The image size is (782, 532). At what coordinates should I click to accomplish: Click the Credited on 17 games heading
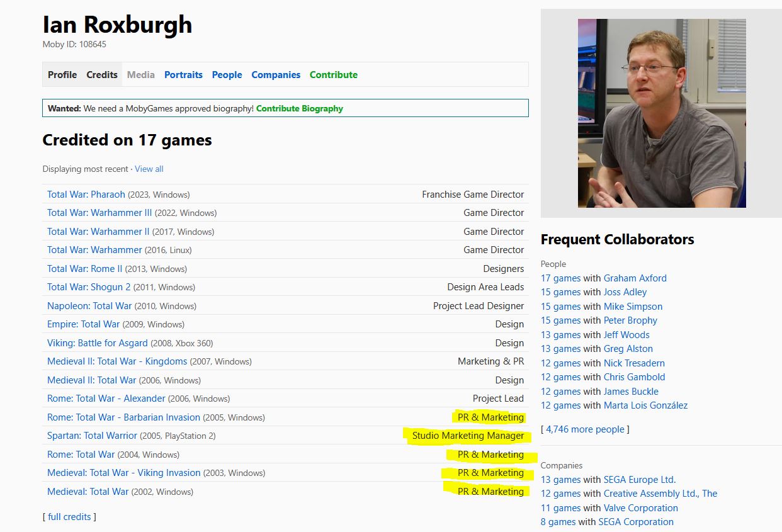tap(127, 140)
